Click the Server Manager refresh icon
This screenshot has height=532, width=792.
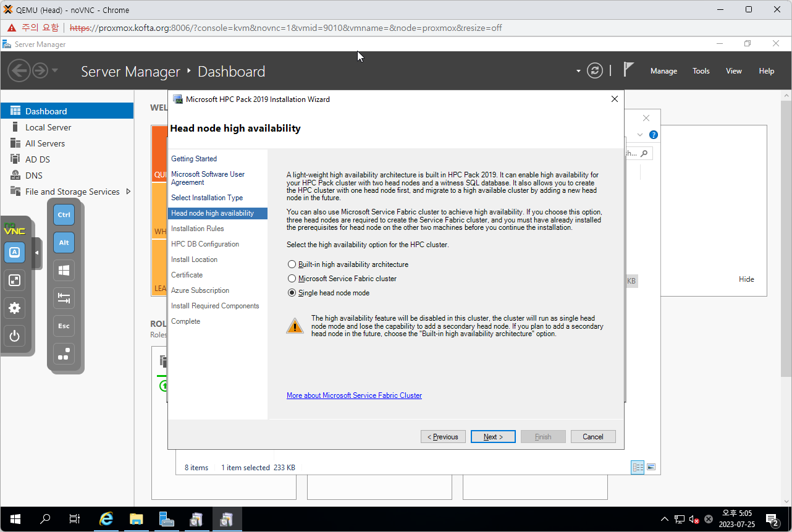[594, 70]
